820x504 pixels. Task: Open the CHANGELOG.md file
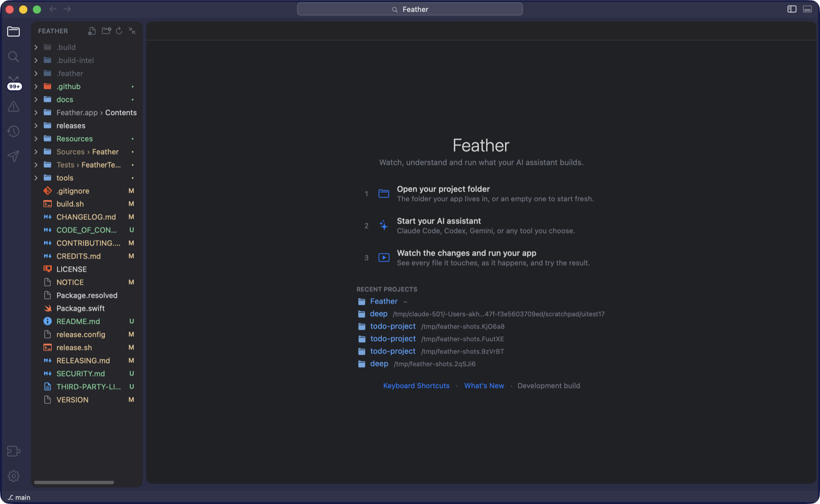pos(87,217)
